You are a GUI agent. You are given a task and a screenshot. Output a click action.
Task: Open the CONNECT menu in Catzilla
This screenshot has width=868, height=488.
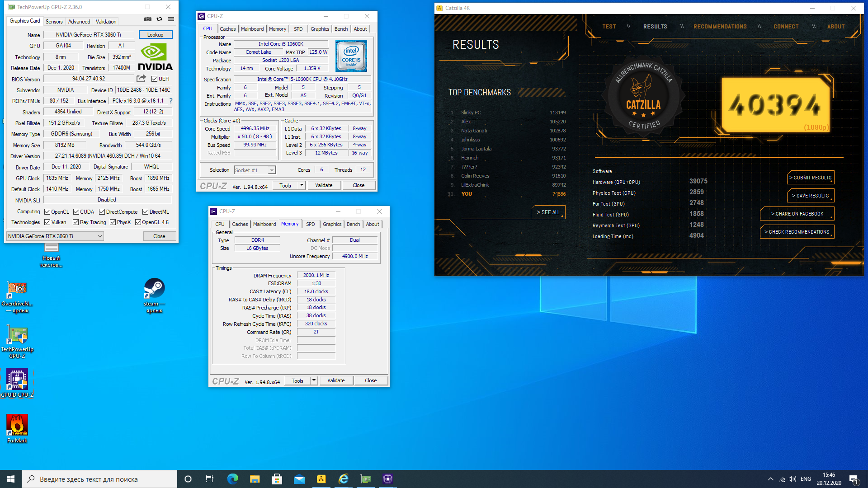pyautogui.click(x=786, y=27)
